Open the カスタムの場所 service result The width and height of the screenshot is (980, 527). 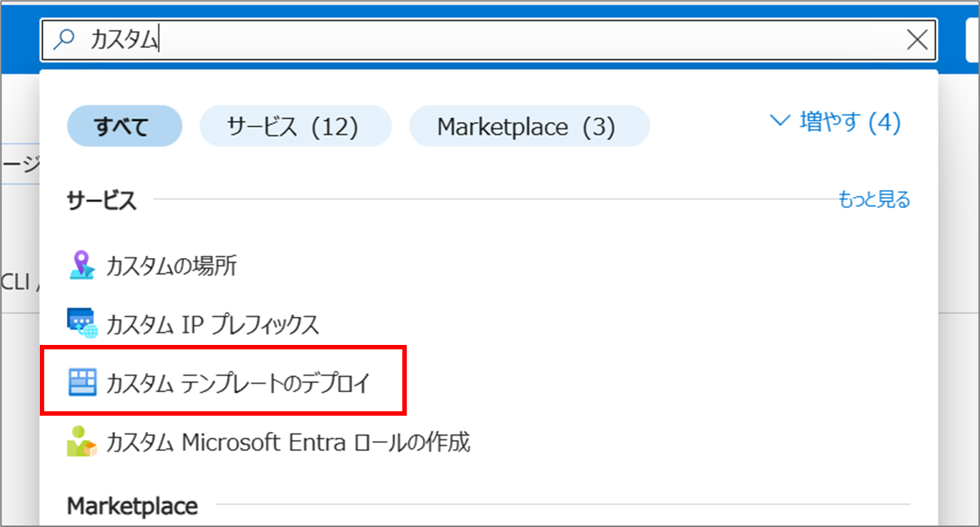[x=172, y=265]
